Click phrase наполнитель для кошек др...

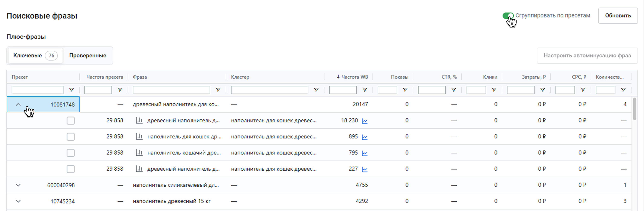point(184,137)
